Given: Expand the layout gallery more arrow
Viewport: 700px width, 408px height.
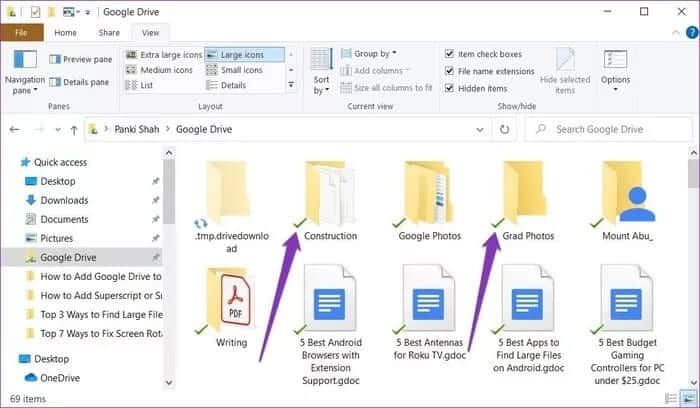Looking at the screenshot, I should pyautogui.click(x=291, y=84).
